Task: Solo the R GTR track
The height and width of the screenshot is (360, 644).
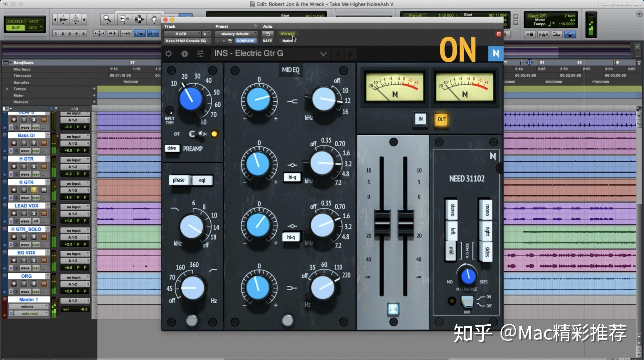Action: (x=34, y=190)
